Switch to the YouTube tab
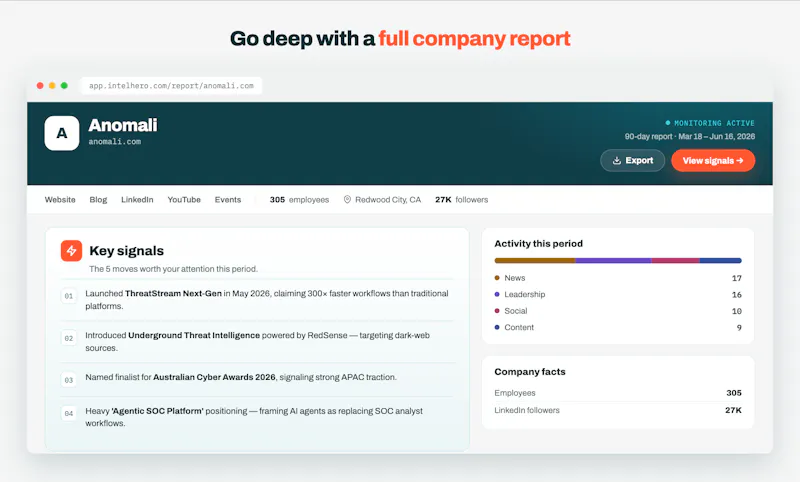The height and width of the screenshot is (482, 800). coord(184,199)
